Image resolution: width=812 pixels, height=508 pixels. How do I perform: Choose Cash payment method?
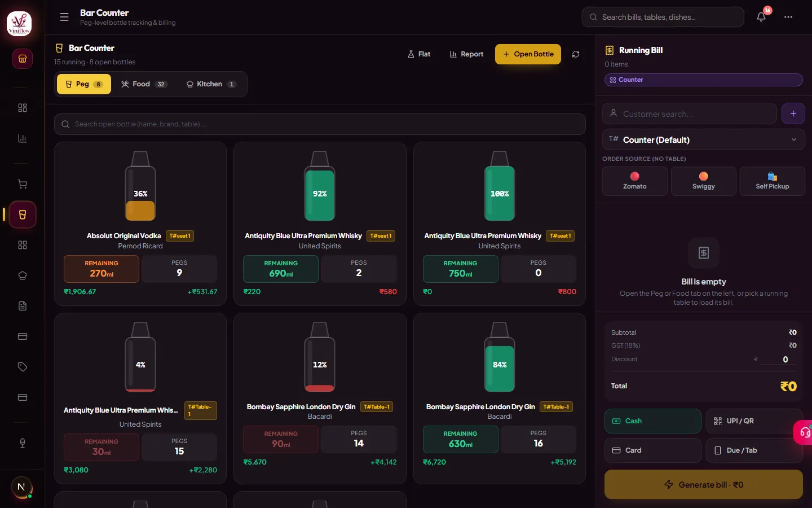point(653,421)
